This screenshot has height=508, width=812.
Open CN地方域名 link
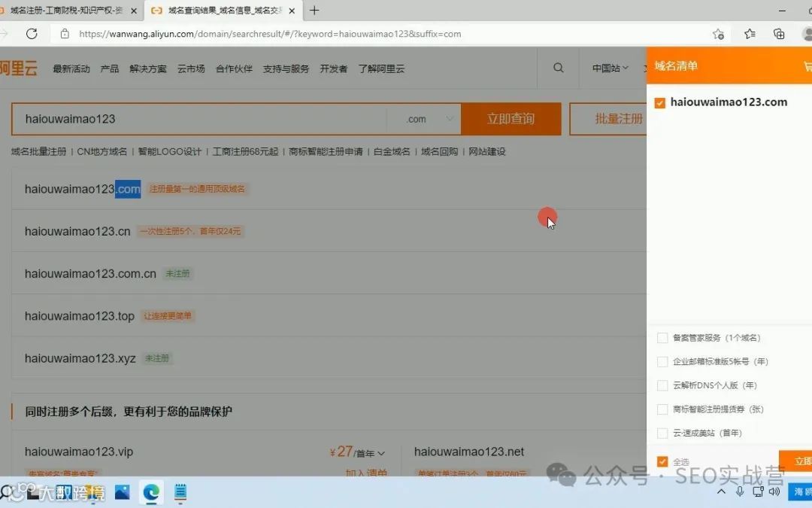coord(102,151)
